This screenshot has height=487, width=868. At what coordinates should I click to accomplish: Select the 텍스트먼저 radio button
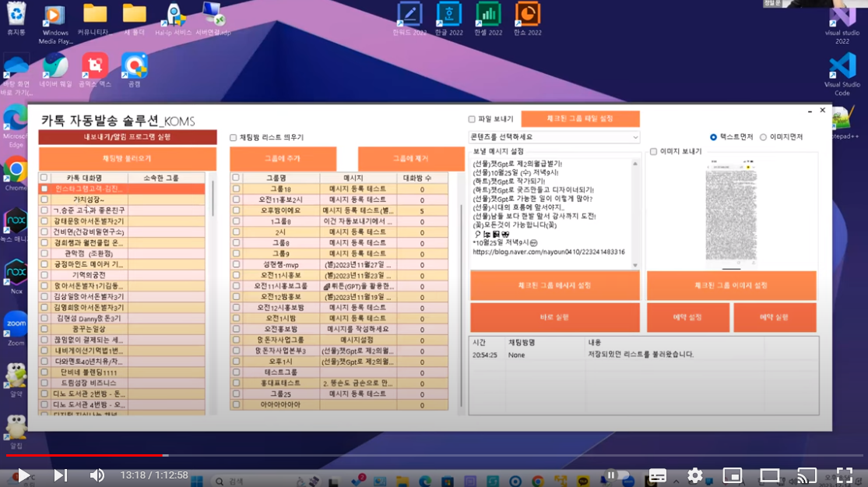tap(713, 137)
